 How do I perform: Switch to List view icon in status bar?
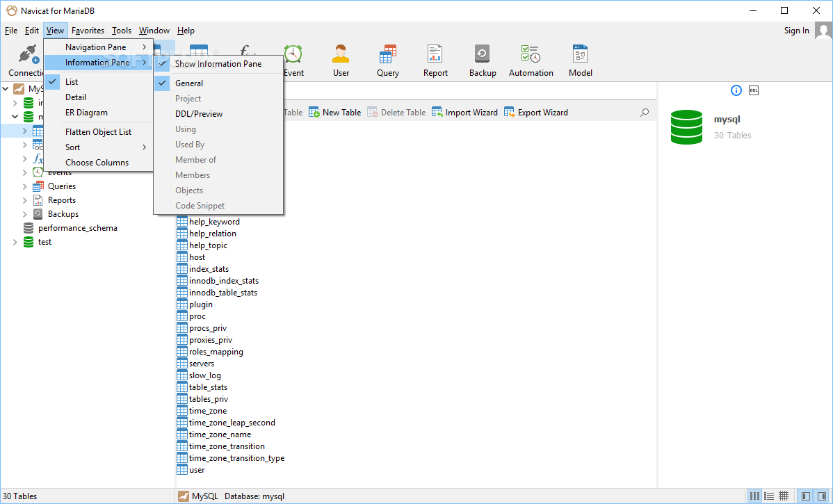[754, 496]
